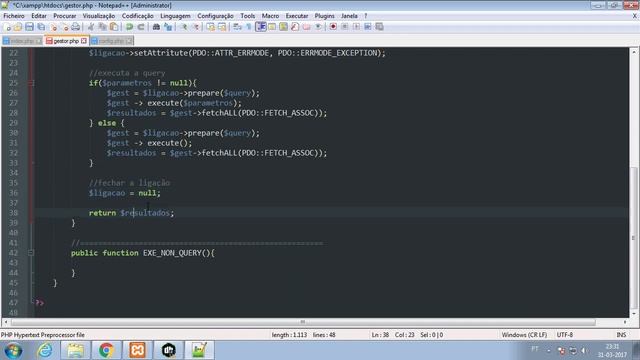The width and height of the screenshot is (640, 360).
Task: Click the Save All toolbar icon
Action: pyautogui.click(x=41, y=27)
